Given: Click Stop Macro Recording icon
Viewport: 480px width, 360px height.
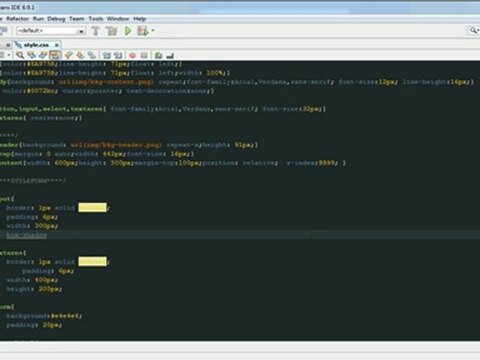Looking at the screenshot, I should [x=144, y=55].
